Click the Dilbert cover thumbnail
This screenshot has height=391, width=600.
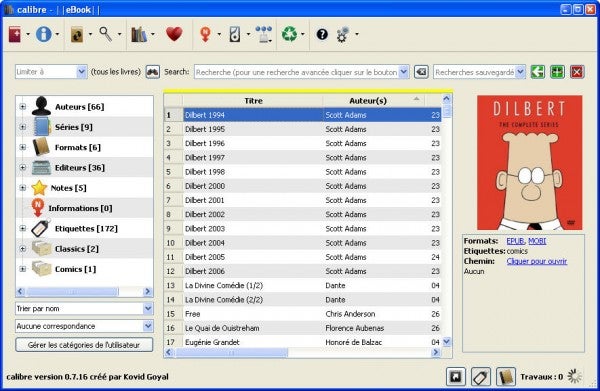[x=530, y=163]
